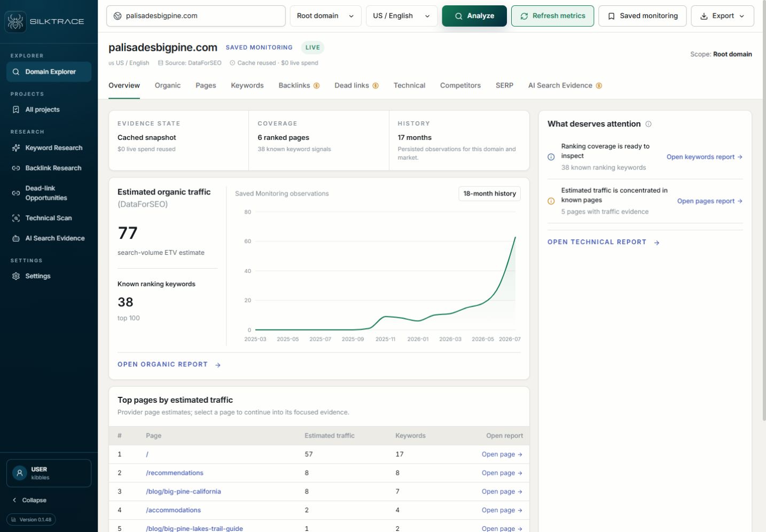Click the /accommodations page link
Image resolution: width=766 pixels, height=532 pixels.
[x=174, y=510]
